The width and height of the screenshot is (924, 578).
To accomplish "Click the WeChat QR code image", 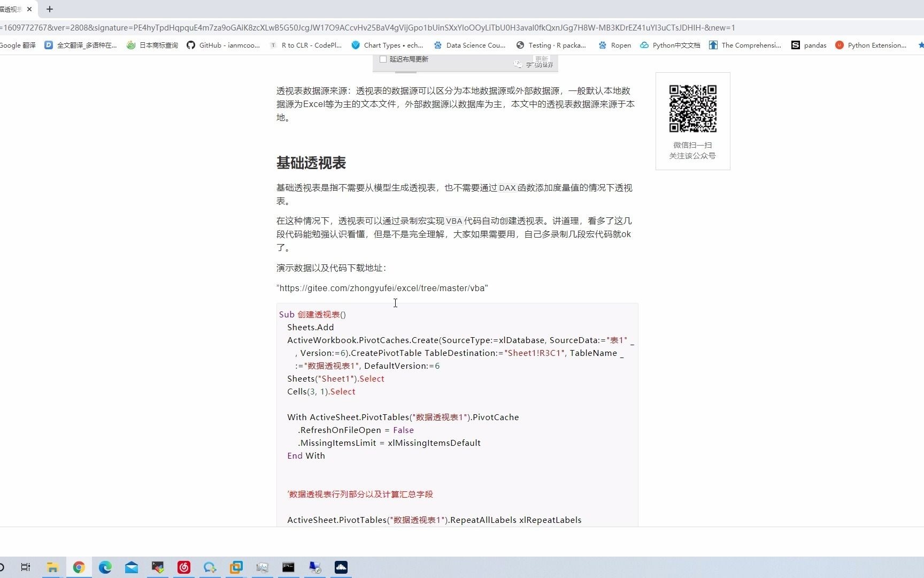I will pyautogui.click(x=692, y=109).
